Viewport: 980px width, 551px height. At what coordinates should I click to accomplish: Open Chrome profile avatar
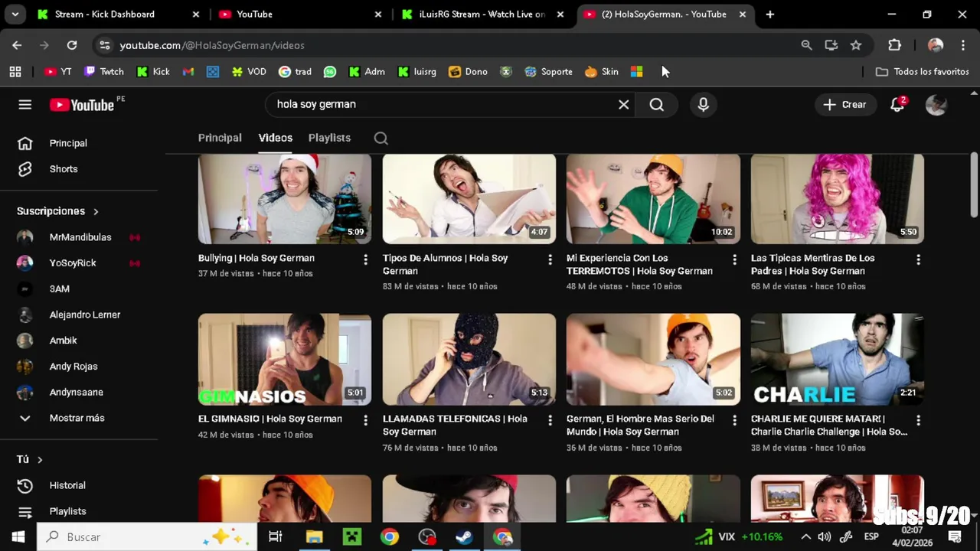(936, 45)
